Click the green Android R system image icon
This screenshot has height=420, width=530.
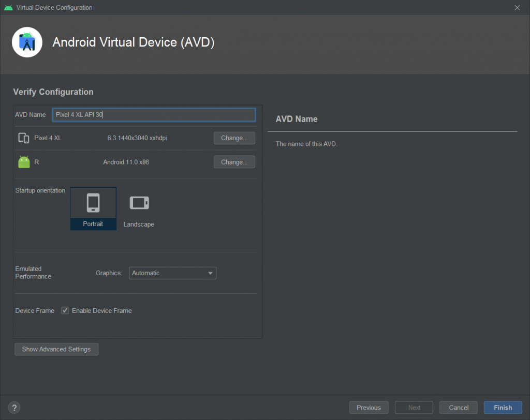pyautogui.click(x=24, y=162)
